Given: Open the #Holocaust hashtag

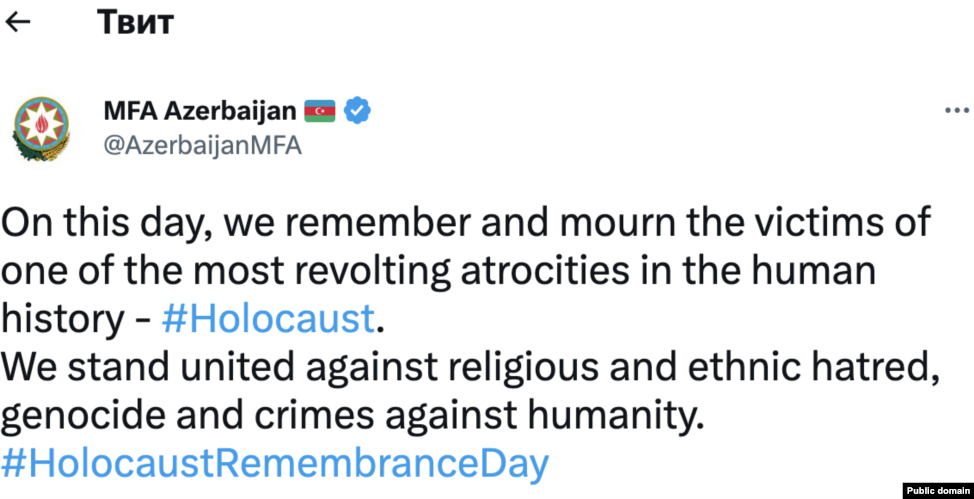Looking at the screenshot, I should coord(268,320).
